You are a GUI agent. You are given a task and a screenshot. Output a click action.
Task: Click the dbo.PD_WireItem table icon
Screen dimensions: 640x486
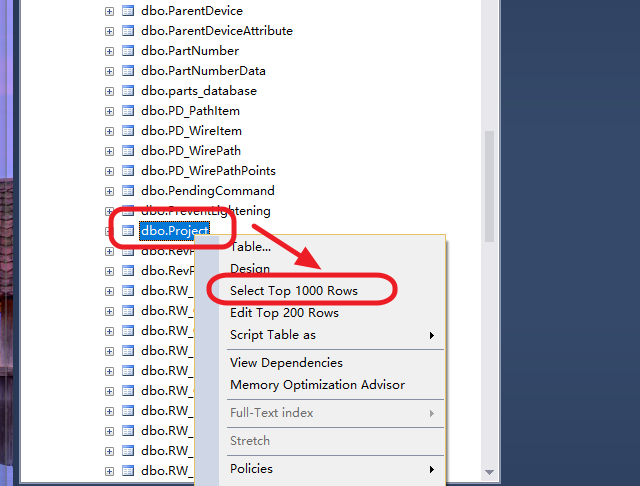(128, 131)
